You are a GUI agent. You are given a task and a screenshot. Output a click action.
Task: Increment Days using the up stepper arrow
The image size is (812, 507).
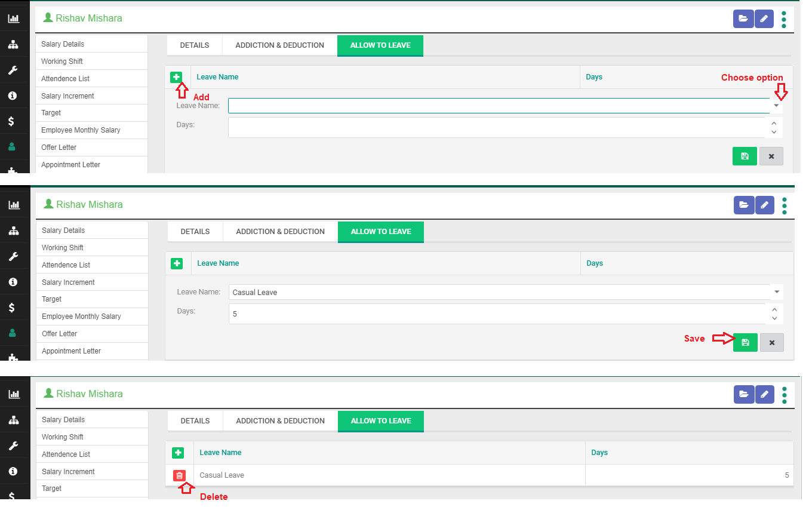(x=774, y=309)
